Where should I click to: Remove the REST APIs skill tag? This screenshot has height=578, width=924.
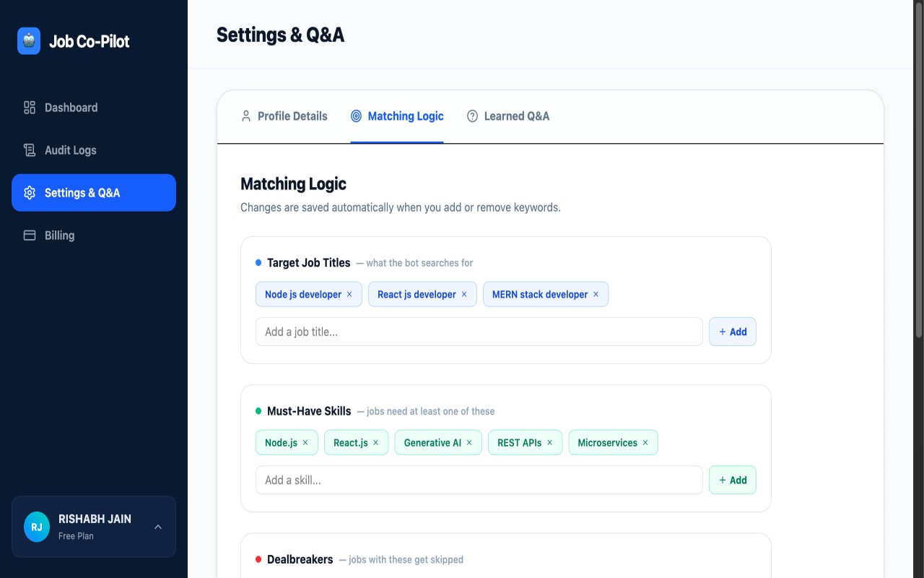point(549,443)
